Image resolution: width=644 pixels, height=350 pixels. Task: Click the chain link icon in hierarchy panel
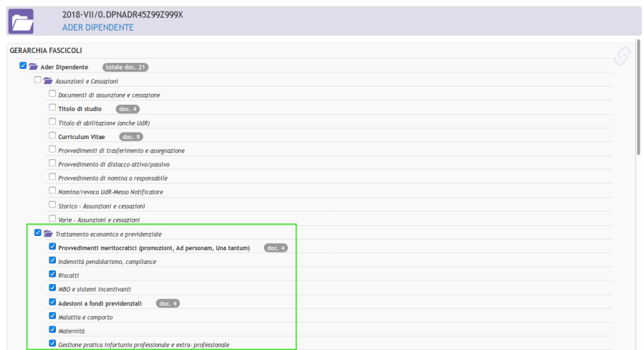coord(623,55)
